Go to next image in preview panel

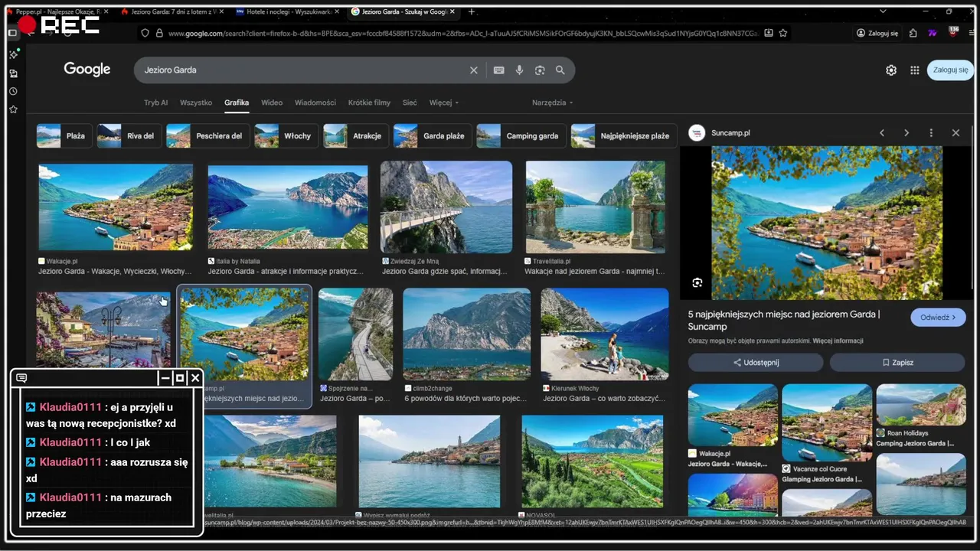[x=906, y=132]
